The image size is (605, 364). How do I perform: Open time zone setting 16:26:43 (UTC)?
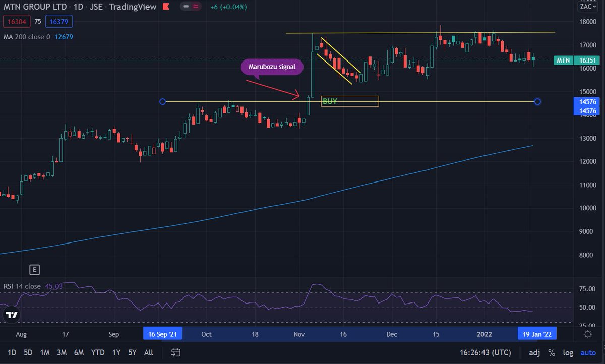point(485,352)
